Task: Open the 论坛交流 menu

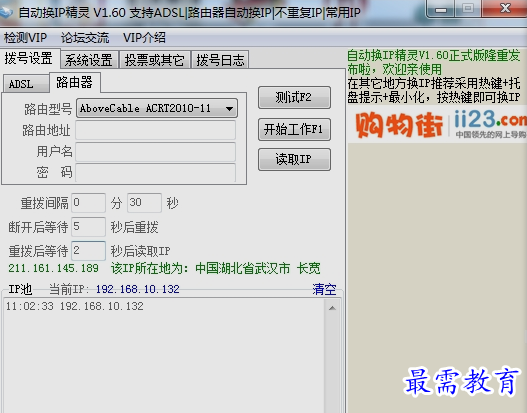Action: (x=85, y=38)
